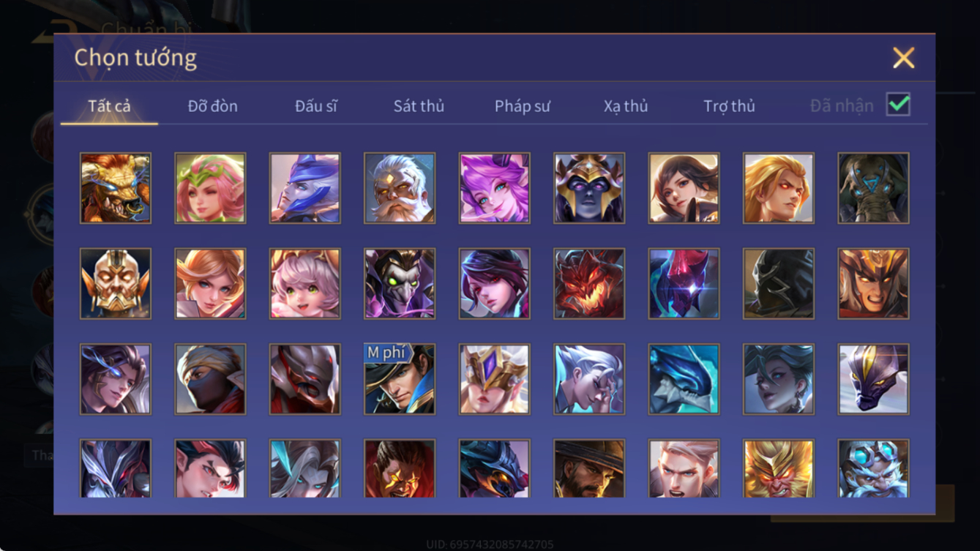Viewport: 980px width, 551px height.
Task: Select the cowboy with brown hat hero
Action: 589,468
